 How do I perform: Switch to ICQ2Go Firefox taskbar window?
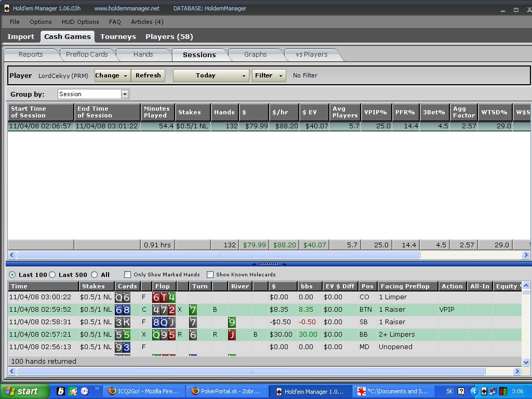[143, 391]
